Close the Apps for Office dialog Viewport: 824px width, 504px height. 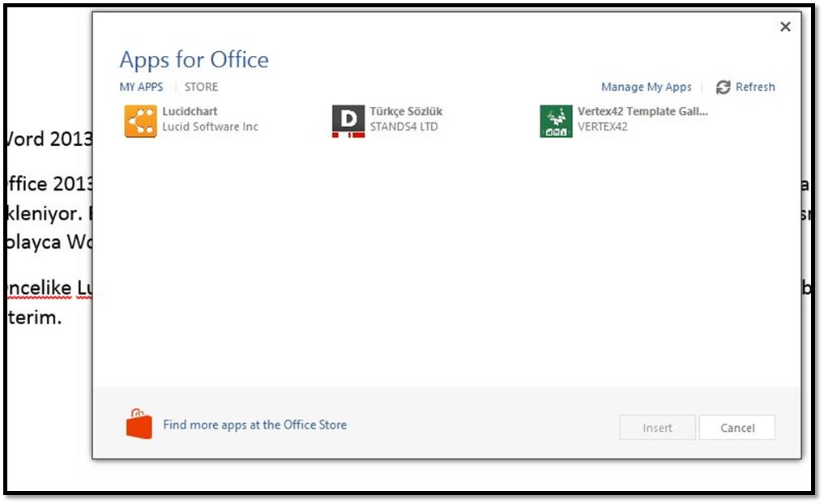[785, 26]
